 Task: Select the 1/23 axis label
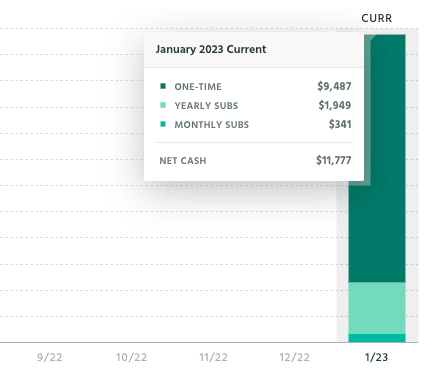(376, 357)
